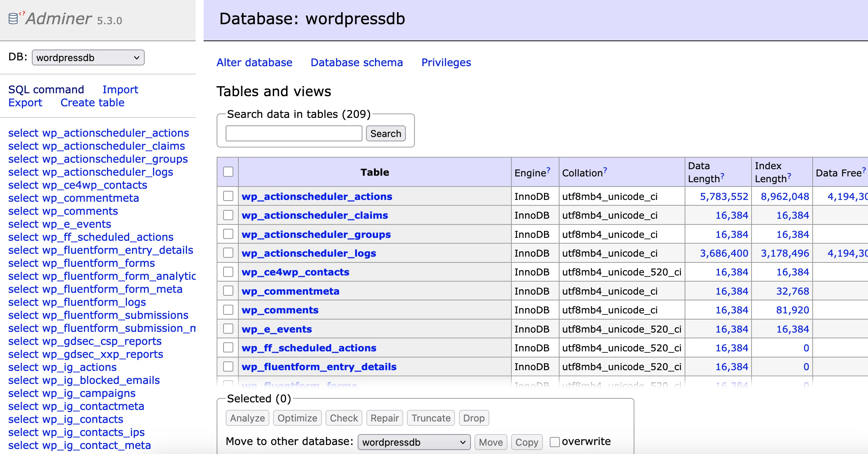The width and height of the screenshot is (868, 454).
Task: Open wp_actionscheduler_logs table link in the table list
Action: pyautogui.click(x=309, y=253)
